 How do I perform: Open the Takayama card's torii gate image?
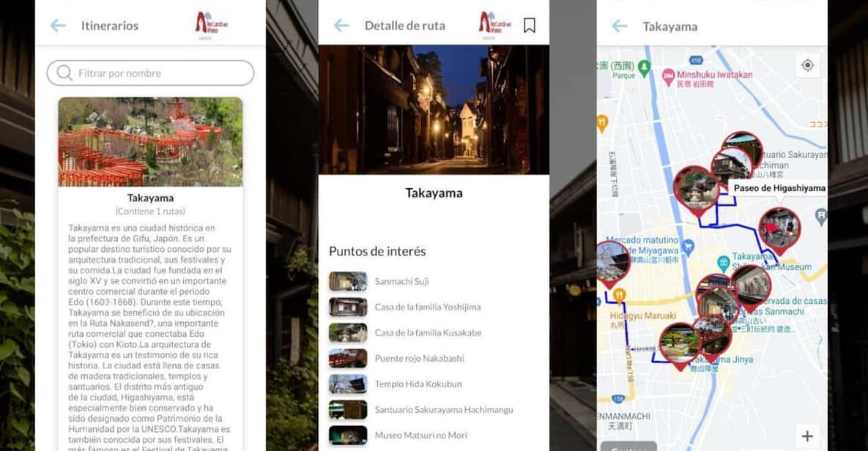149,141
